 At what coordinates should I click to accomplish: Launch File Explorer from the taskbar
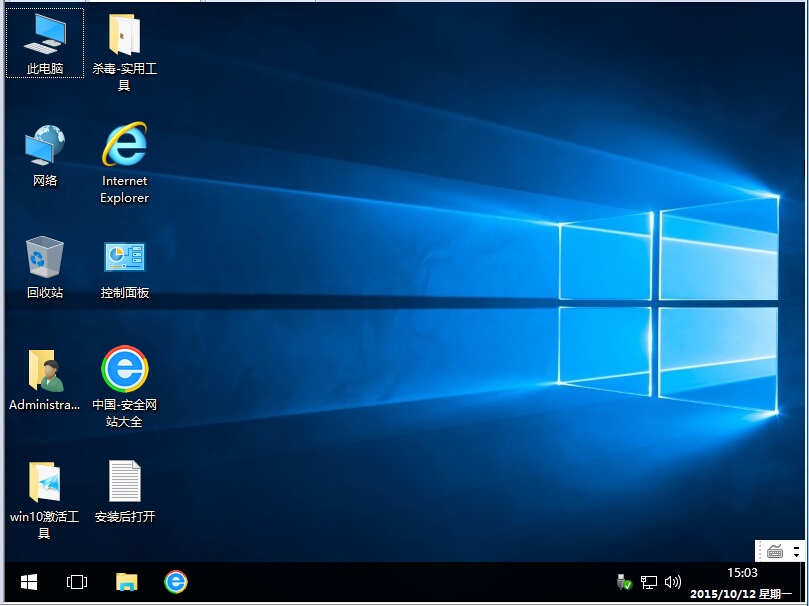click(x=126, y=581)
